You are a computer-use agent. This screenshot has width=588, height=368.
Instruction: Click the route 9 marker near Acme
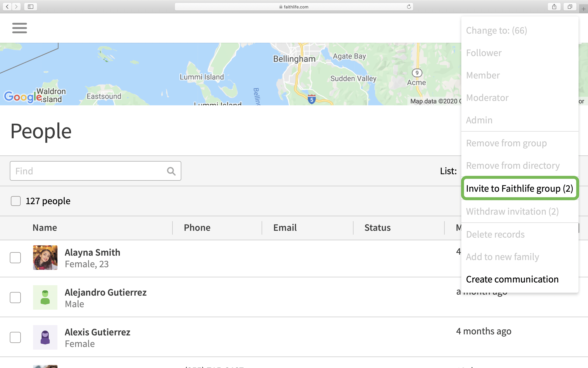click(x=417, y=73)
